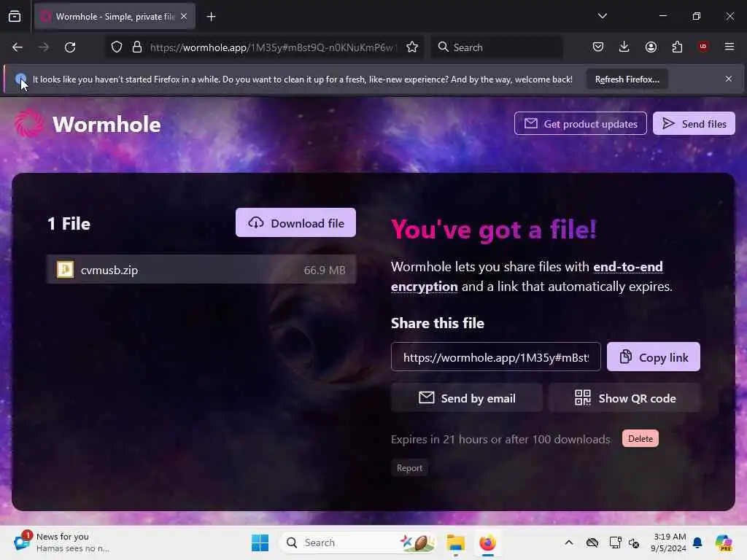Open the Firefox downloads panel
This screenshot has width=747, height=560.
click(x=624, y=47)
